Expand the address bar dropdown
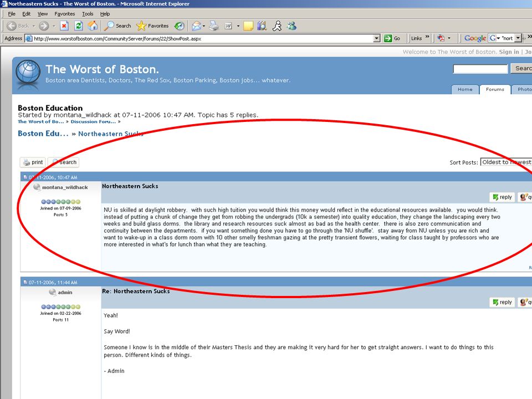This screenshot has height=399, width=532. [x=377, y=38]
